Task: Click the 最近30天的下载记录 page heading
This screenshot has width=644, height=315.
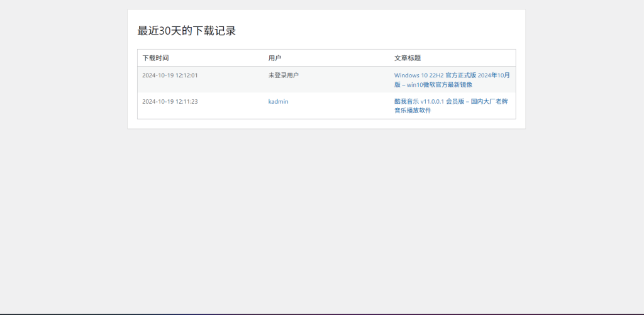Action: (187, 31)
